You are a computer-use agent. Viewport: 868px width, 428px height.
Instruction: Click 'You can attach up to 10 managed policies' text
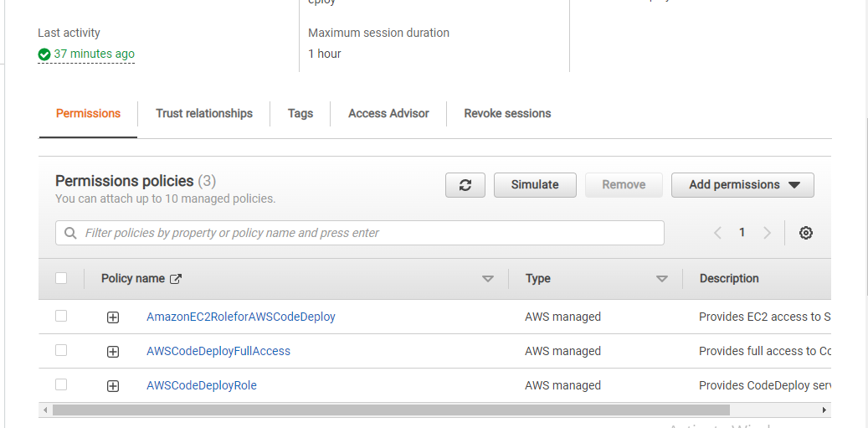(x=166, y=199)
